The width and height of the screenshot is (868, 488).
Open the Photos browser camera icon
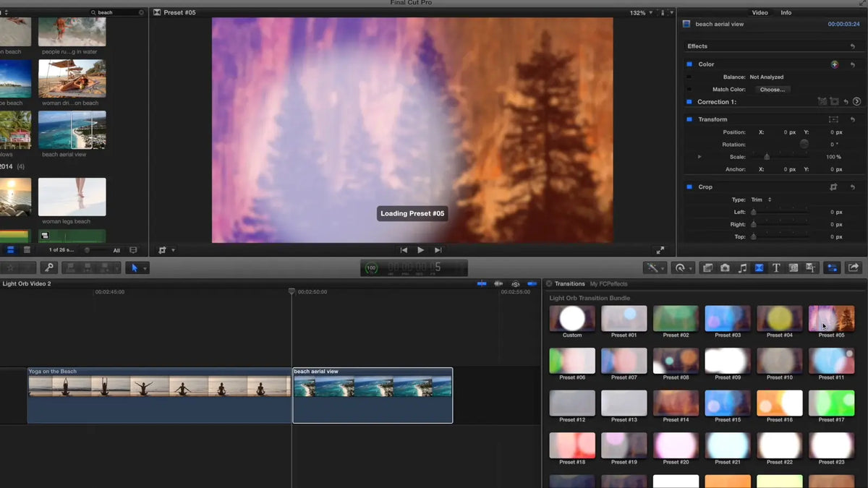(x=725, y=267)
